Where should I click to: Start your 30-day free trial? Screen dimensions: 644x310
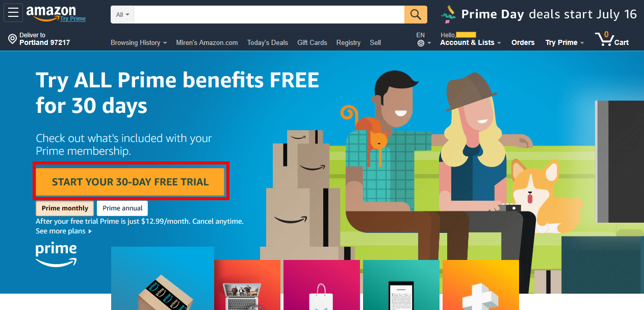pyautogui.click(x=131, y=182)
